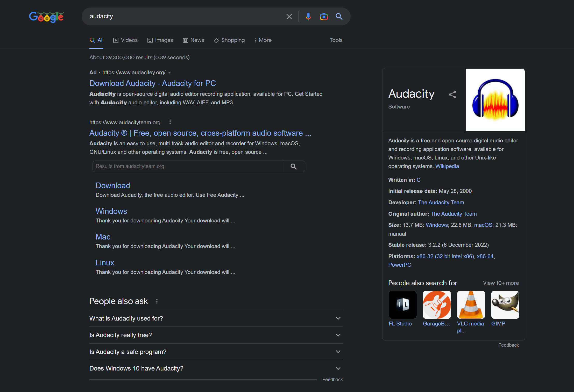
Task: Switch to the Videos tab
Action: (x=125, y=40)
